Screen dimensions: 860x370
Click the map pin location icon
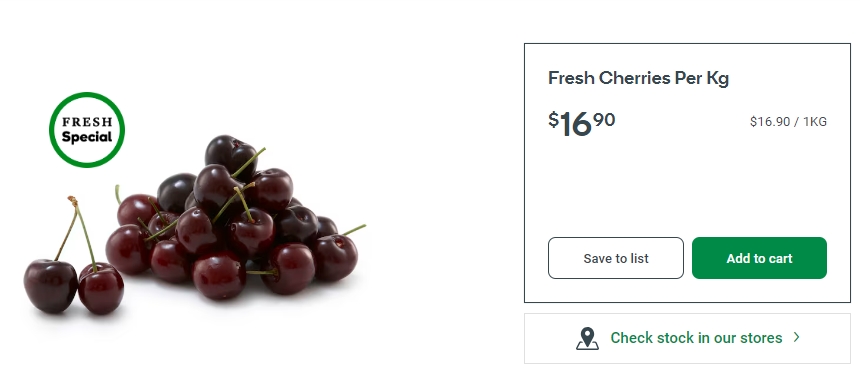[587, 338]
